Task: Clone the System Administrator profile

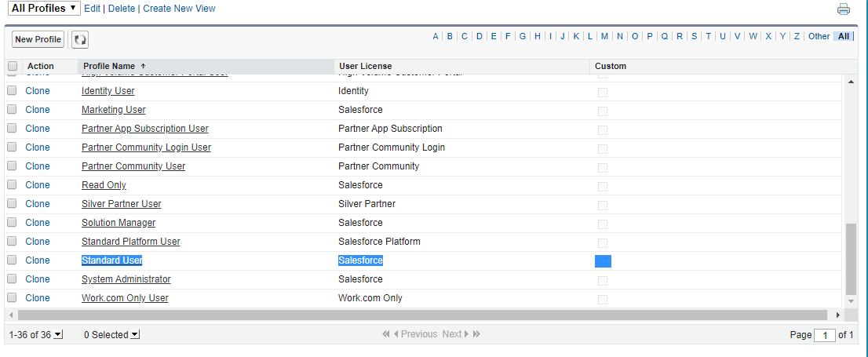Action: pos(38,279)
